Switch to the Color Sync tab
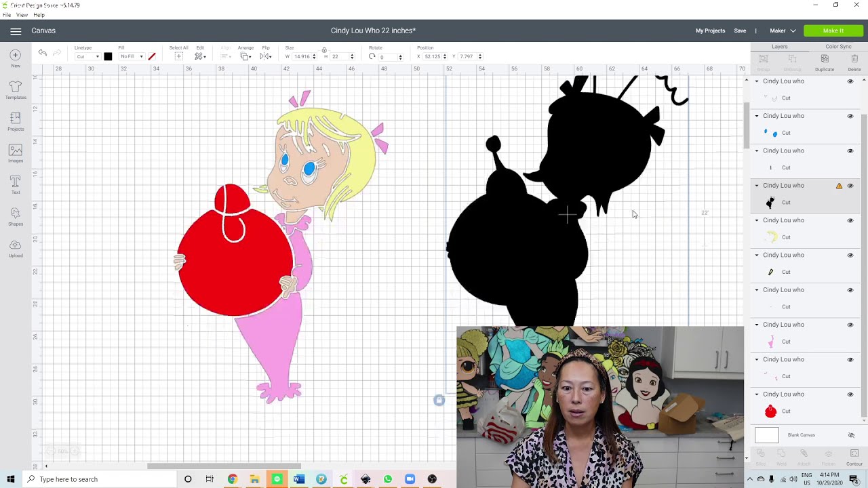868x488 pixels. tap(838, 47)
